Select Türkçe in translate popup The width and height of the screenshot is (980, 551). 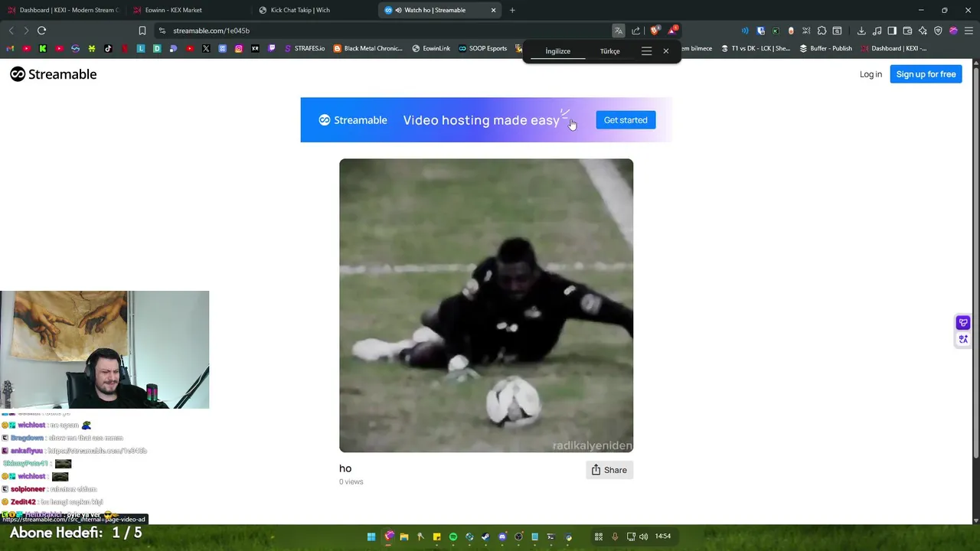tap(610, 51)
